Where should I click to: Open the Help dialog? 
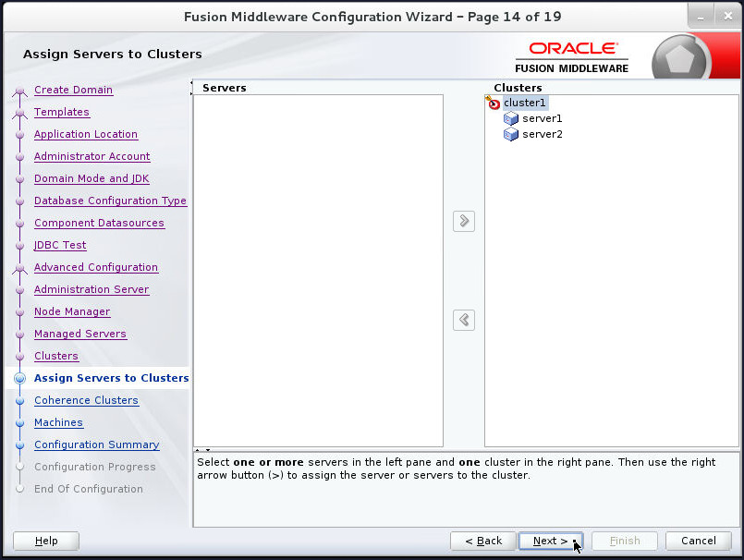pos(45,541)
